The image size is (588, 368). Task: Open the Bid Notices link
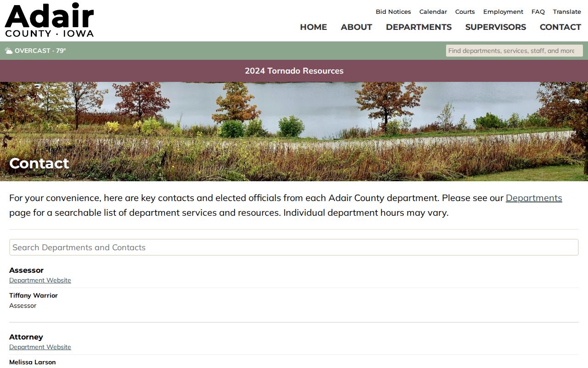[393, 12]
